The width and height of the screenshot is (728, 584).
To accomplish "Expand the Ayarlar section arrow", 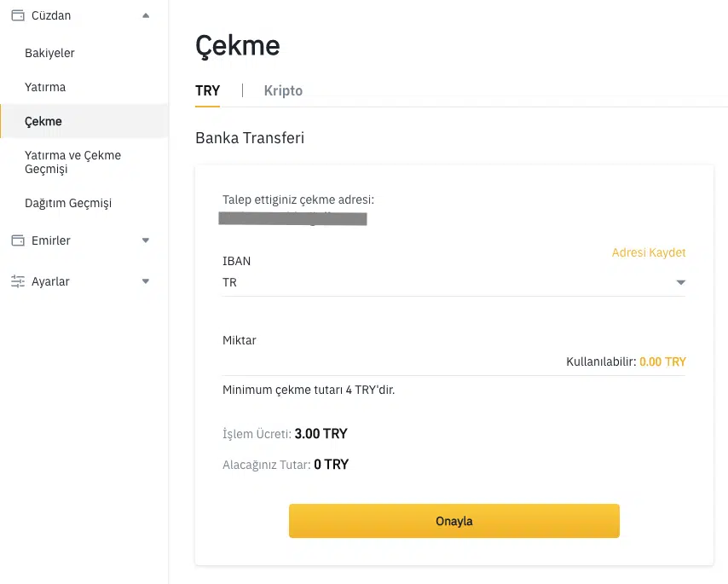I will point(146,281).
